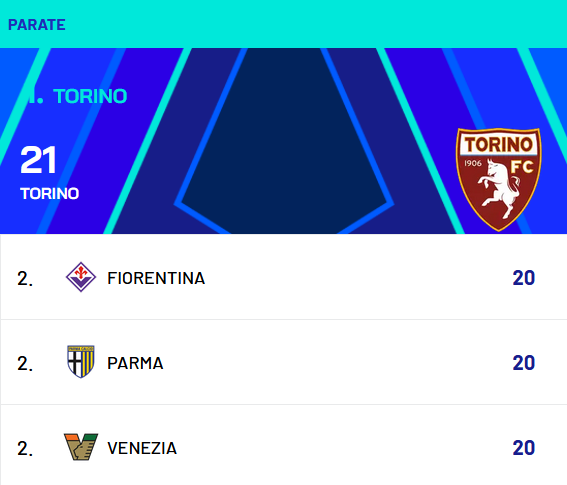Open the PARMA team name

point(135,363)
